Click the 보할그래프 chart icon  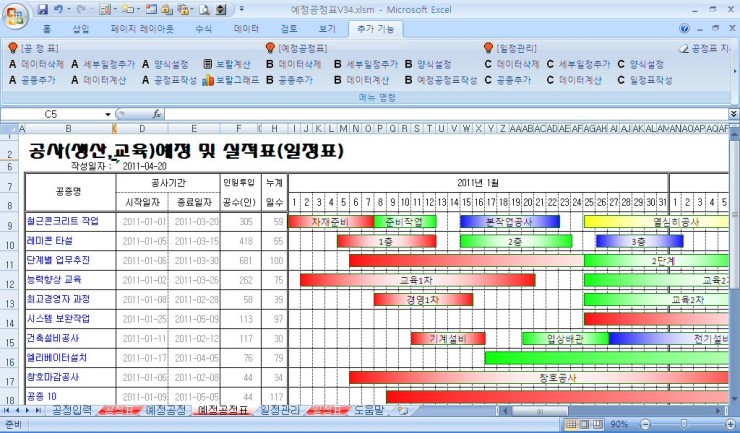(x=208, y=81)
